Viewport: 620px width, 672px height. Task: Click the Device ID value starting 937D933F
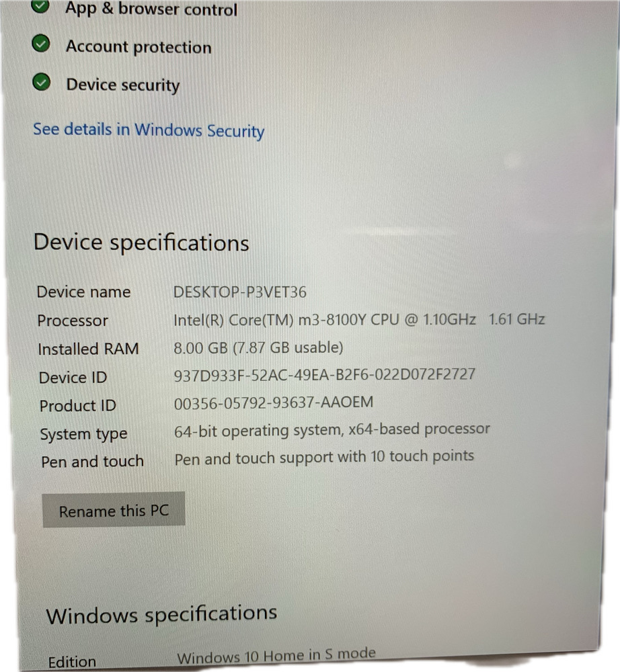[x=324, y=375]
